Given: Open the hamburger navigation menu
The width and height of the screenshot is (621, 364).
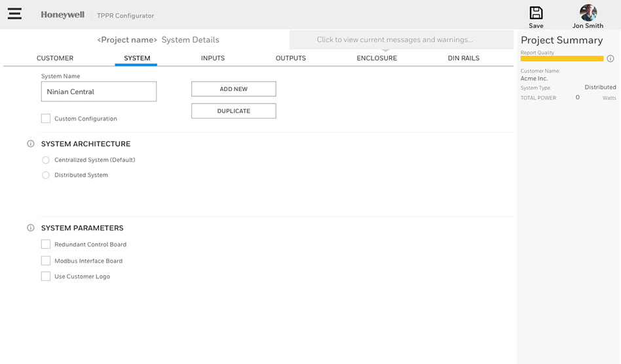Looking at the screenshot, I should (x=14, y=14).
